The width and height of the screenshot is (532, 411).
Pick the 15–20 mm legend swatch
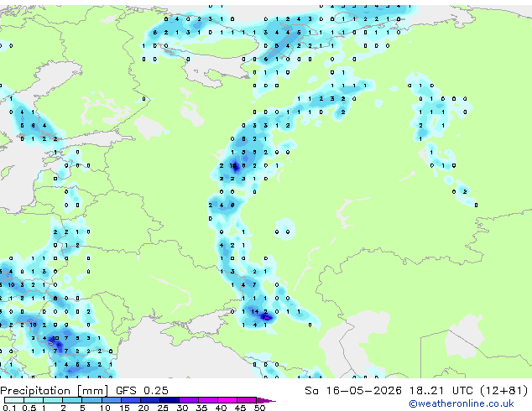click(x=130, y=400)
